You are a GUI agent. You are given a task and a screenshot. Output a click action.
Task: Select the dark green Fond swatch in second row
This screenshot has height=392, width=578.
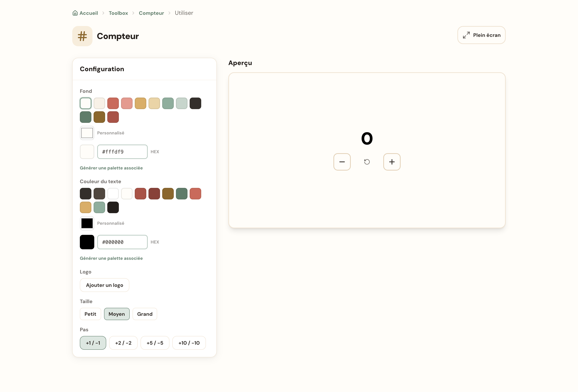86,117
